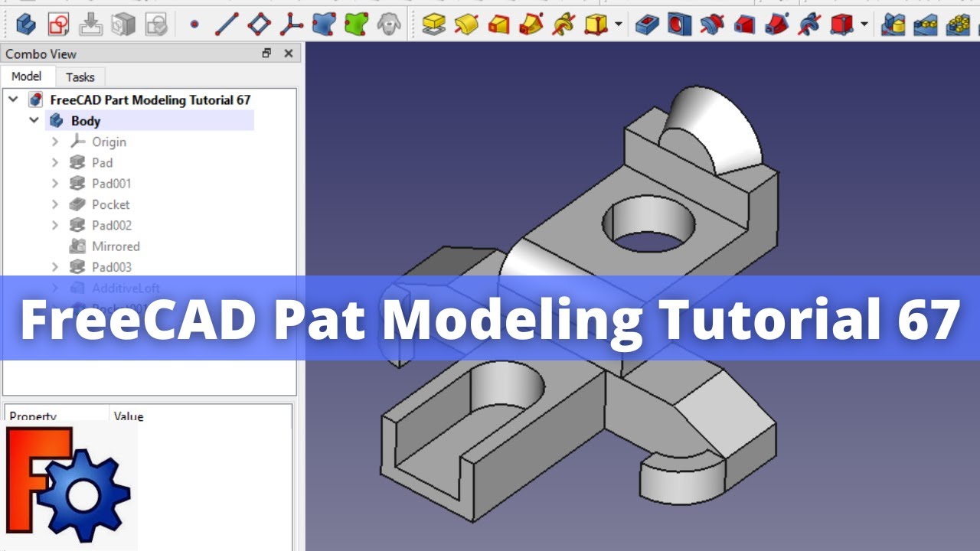The image size is (980, 551).
Task: Expand the Origin tree item
Action: [55, 142]
